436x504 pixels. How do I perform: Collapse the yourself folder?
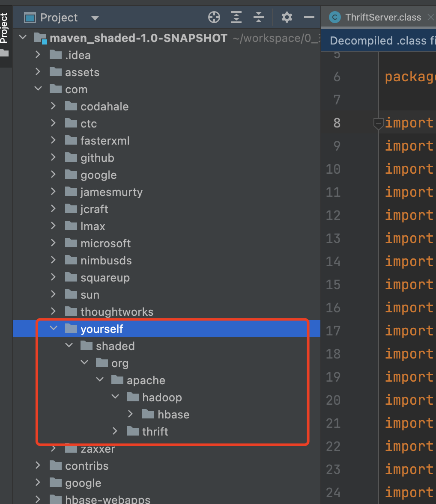coord(54,328)
